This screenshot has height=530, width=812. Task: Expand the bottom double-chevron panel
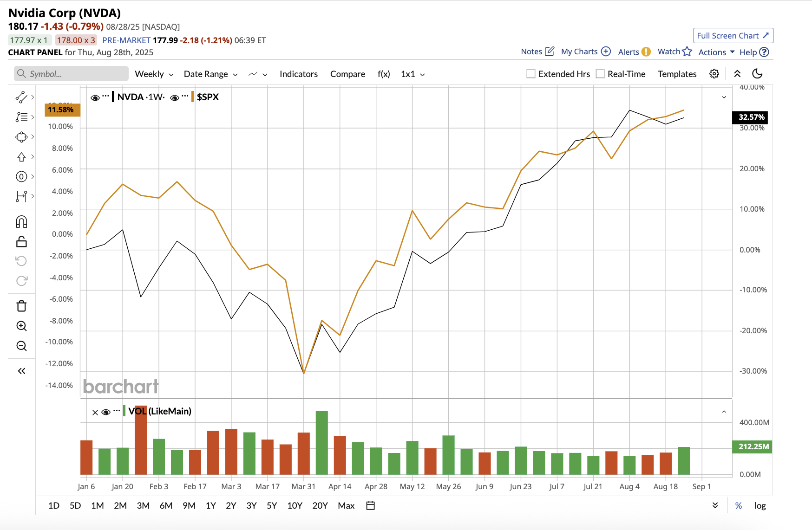715,505
